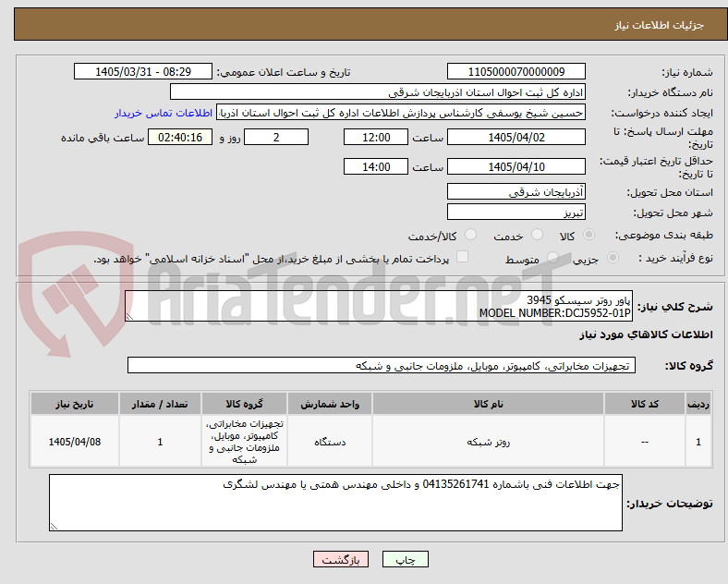Select the کالا/خدمت radio button
This screenshot has height=584, width=728.
click(471, 235)
